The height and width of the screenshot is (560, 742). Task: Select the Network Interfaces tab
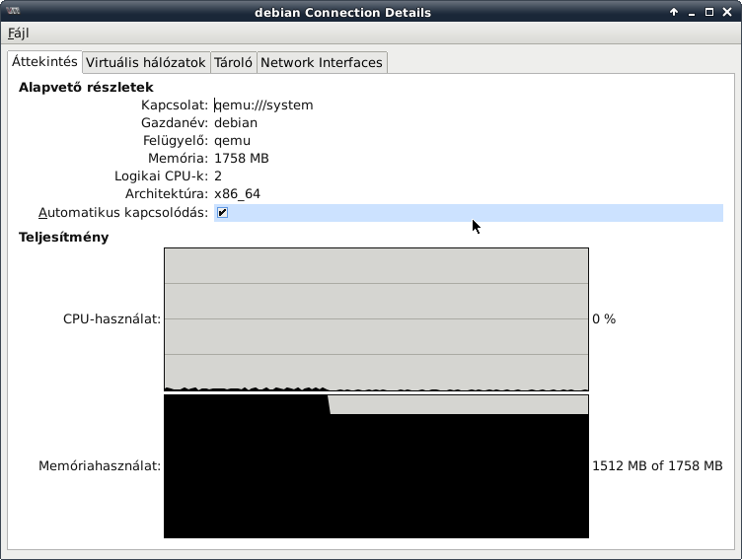coord(321,62)
